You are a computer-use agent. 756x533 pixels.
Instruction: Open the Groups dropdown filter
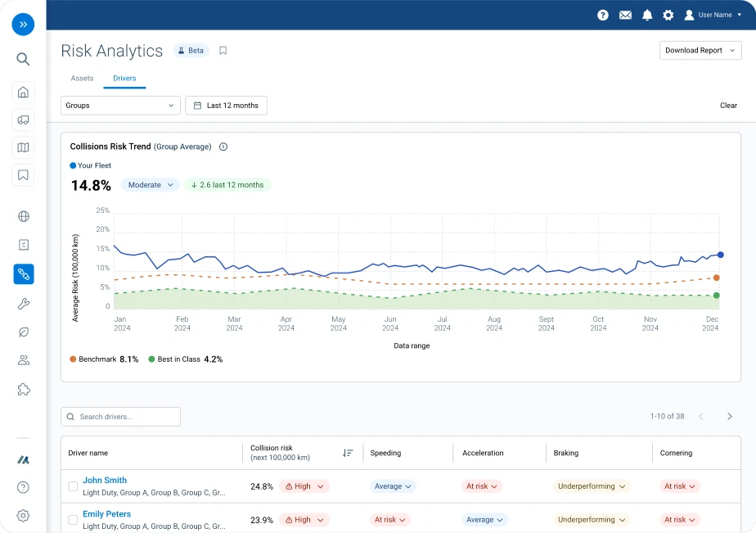point(120,106)
